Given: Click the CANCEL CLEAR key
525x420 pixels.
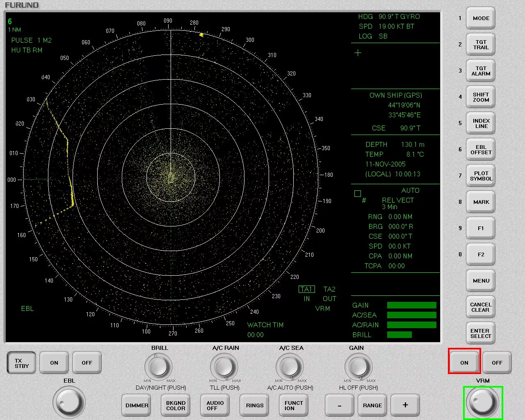Looking at the screenshot, I should point(481,307).
